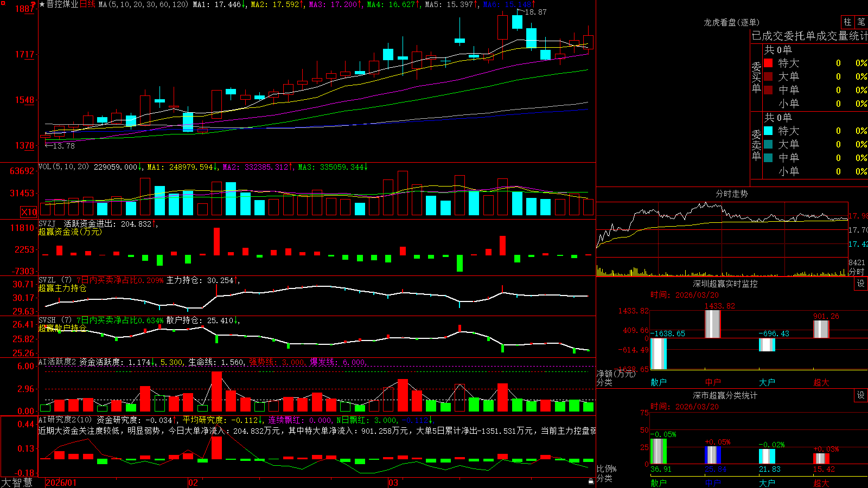Jump to the 02 month timeline marker
This screenshot has height=488, width=868.
point(193,483)
